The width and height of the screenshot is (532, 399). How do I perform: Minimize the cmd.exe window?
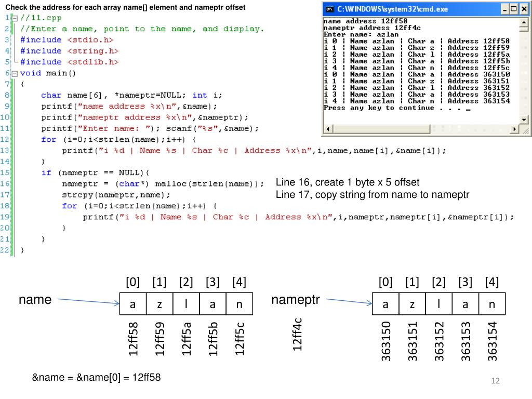[x=505, y=9]
